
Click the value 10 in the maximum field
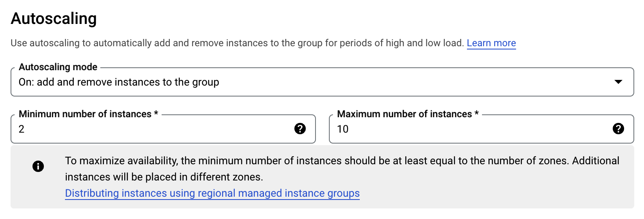coord(343,129)
